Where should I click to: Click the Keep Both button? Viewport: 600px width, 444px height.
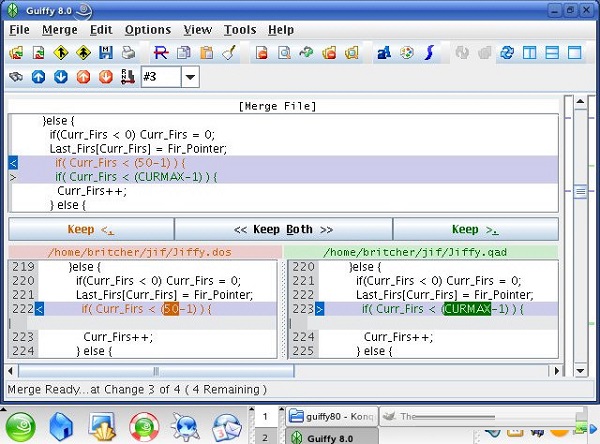click(x=283, y=230)
